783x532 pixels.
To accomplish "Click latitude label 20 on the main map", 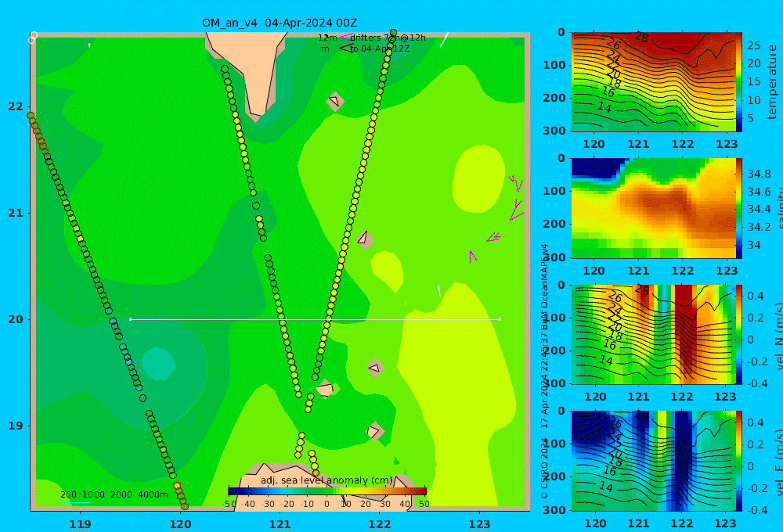I will click(x=16, y=319).
